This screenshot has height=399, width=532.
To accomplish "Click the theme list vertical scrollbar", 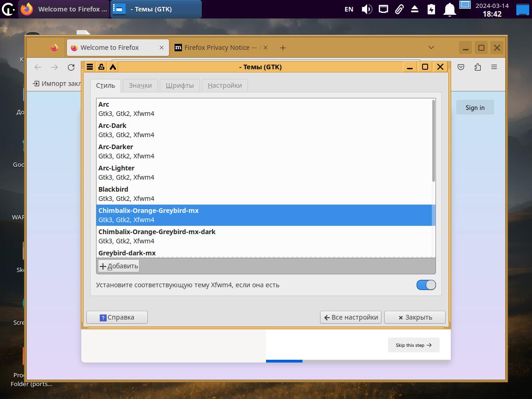I will (x=434, y=141).
